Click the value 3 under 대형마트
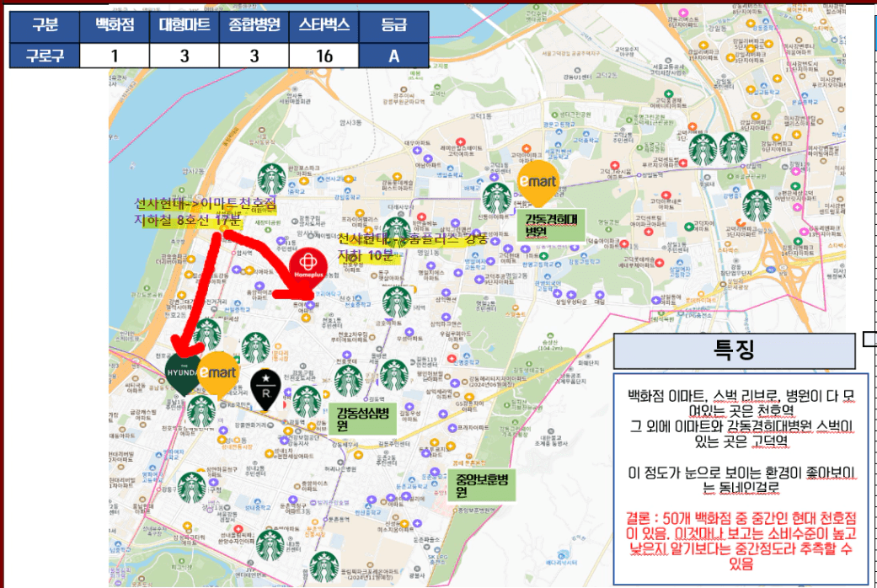This screenshot has height=588, width=877. tap(184, 56)
